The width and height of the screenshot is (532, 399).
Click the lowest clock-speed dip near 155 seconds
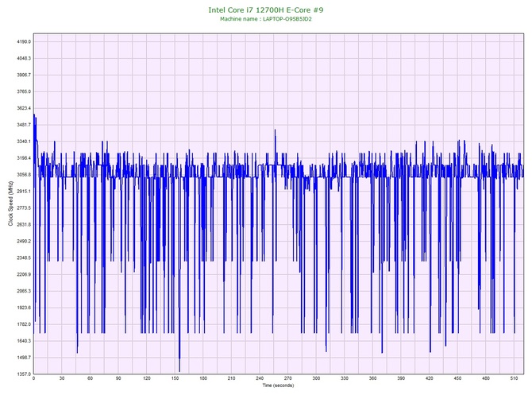click(179, 370)
